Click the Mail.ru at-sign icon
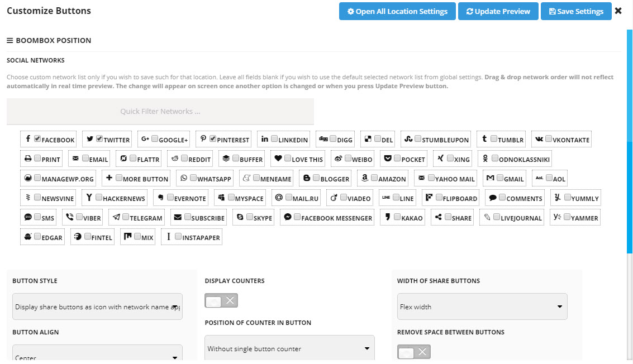The width and height of the screenshot is (633, 364). click(279, 197)
